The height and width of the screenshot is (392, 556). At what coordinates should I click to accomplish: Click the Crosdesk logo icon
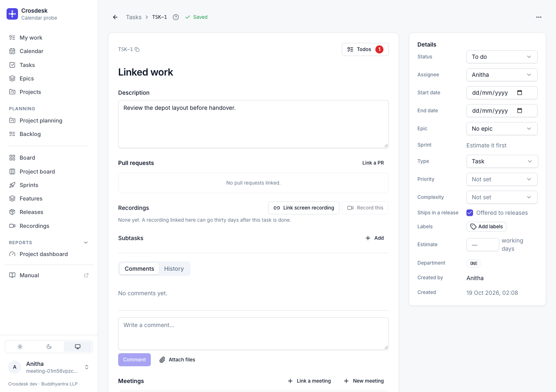(12, 14)
